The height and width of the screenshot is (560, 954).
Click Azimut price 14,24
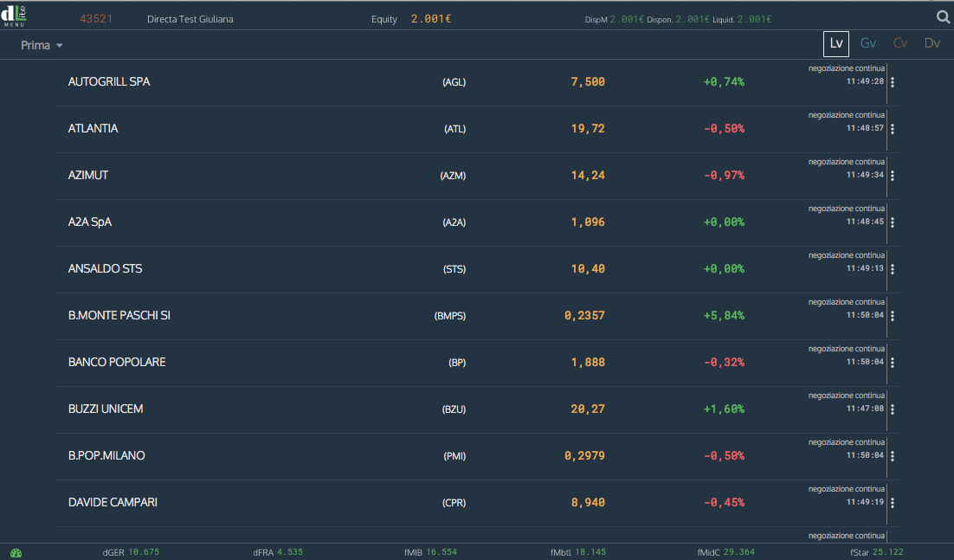point(588,175)
